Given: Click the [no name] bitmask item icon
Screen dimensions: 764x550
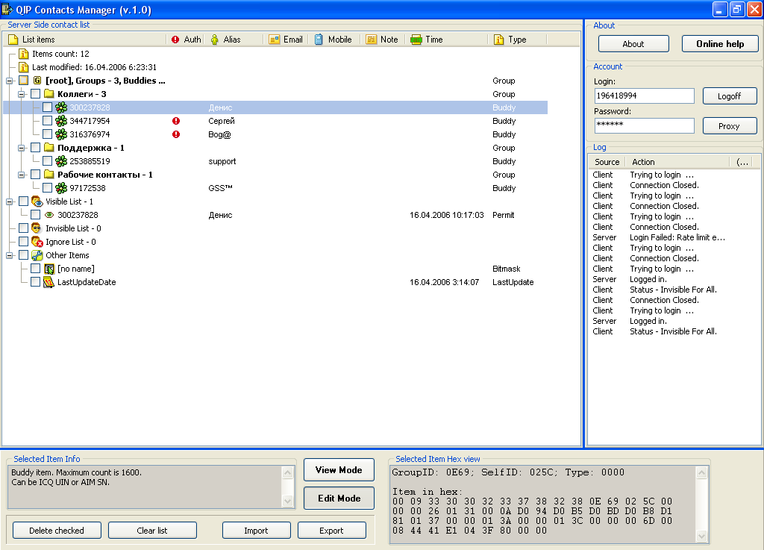Looking at the screenshot, I should click(x=49, y=269).
